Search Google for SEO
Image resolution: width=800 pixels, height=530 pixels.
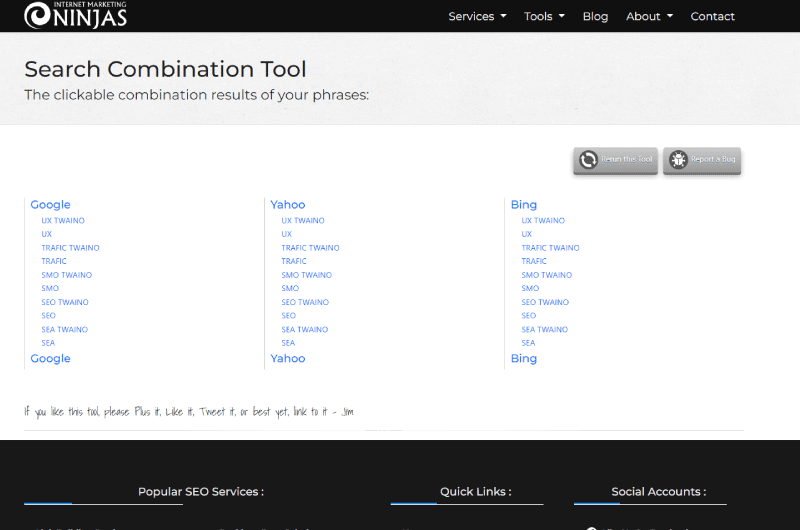click(48, 316)
